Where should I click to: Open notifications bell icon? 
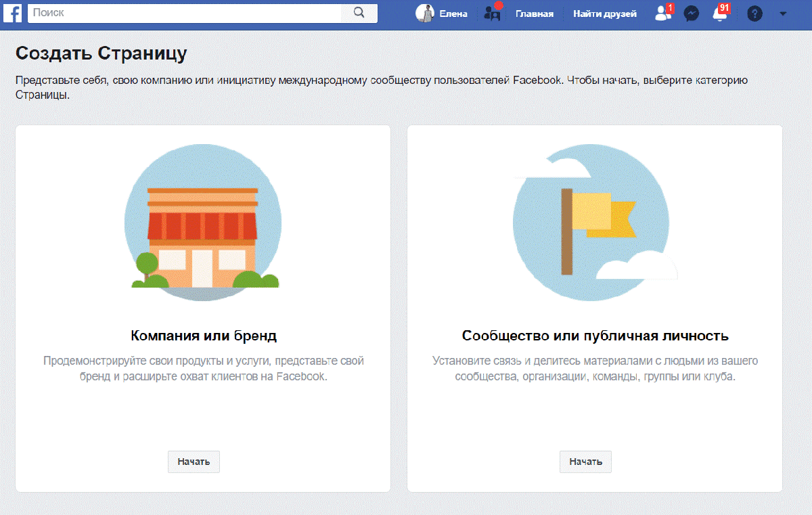click(720, 14)
